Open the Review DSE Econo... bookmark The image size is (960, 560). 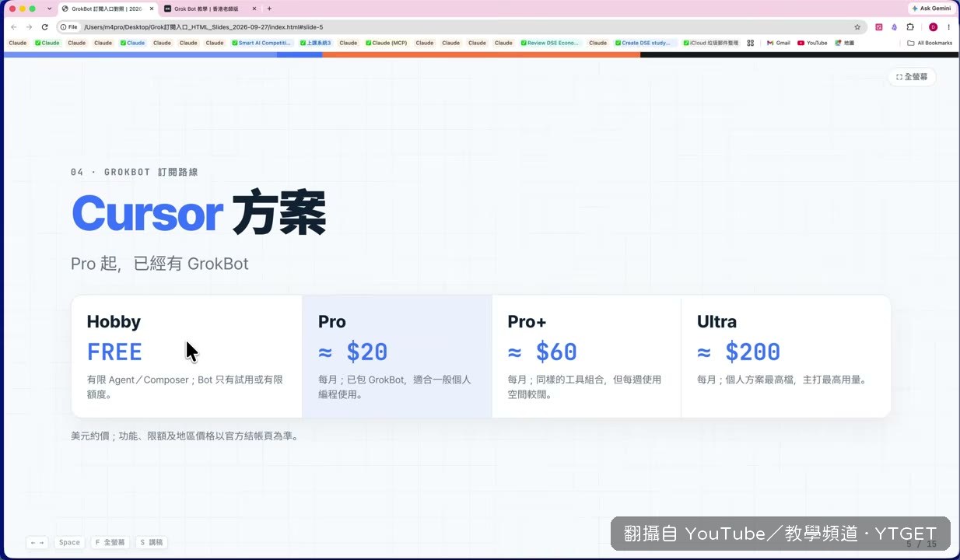coord(550,43)
